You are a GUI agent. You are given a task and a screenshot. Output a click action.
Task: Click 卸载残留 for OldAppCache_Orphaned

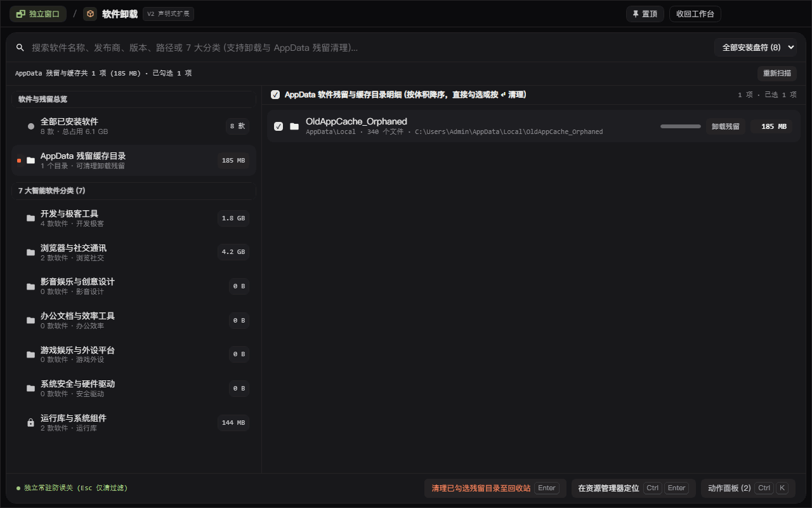[726, 126]
